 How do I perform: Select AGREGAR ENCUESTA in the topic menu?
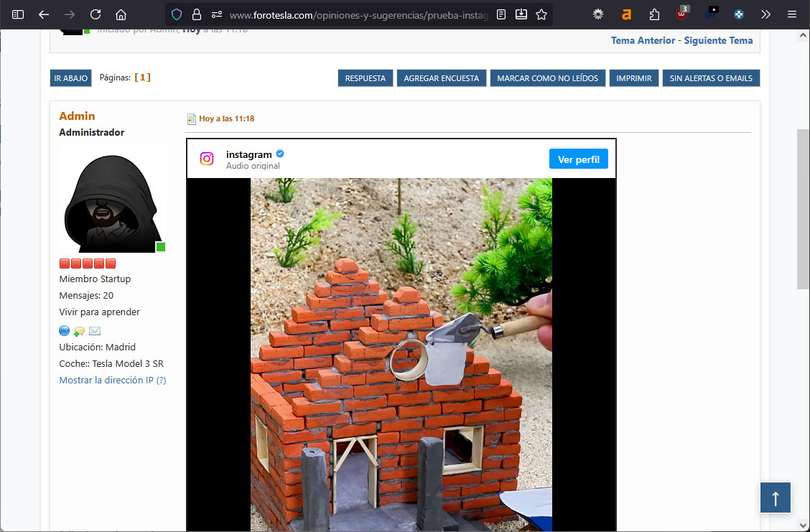(x=441, y=78)
